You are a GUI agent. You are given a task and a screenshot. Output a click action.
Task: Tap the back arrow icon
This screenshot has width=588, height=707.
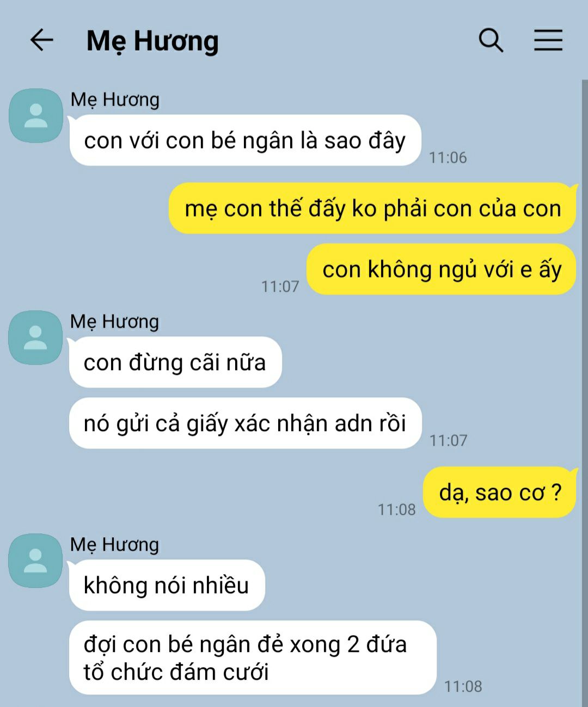41,40
